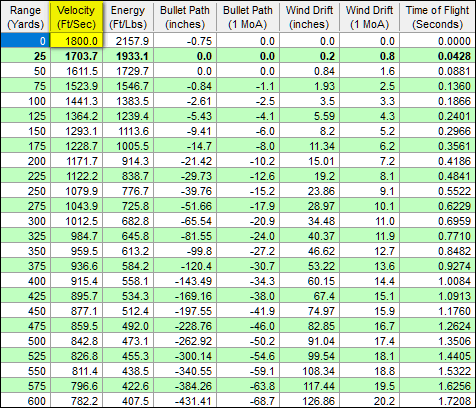This screenshot has height=408, width=476.
Task: Select the bold 25 yard range row
Action: 238,56
